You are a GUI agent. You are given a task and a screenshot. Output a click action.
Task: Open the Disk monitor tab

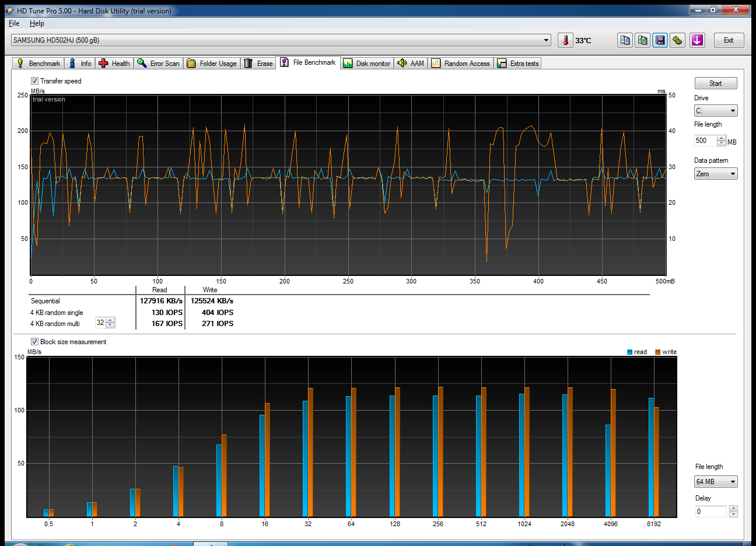click(367, 64)
